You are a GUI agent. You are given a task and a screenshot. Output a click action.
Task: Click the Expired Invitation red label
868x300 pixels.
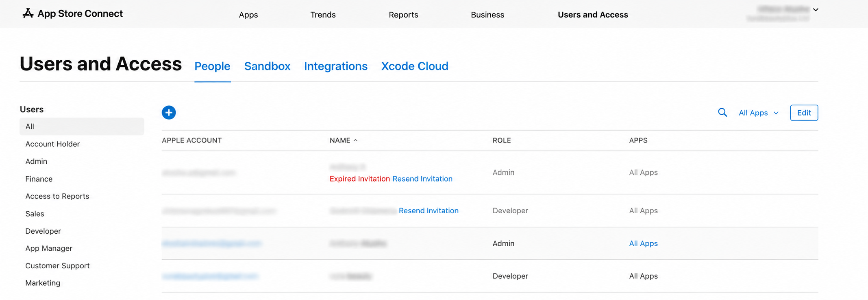(x=359, y=179)
